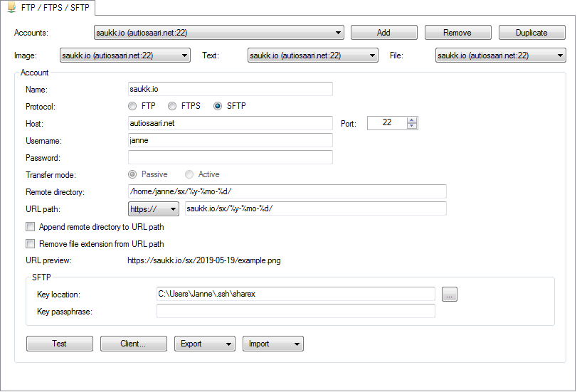Viewport: 577px width, 392px height.
Task: Increase the port with the up arrow
Action: point(412,120)
